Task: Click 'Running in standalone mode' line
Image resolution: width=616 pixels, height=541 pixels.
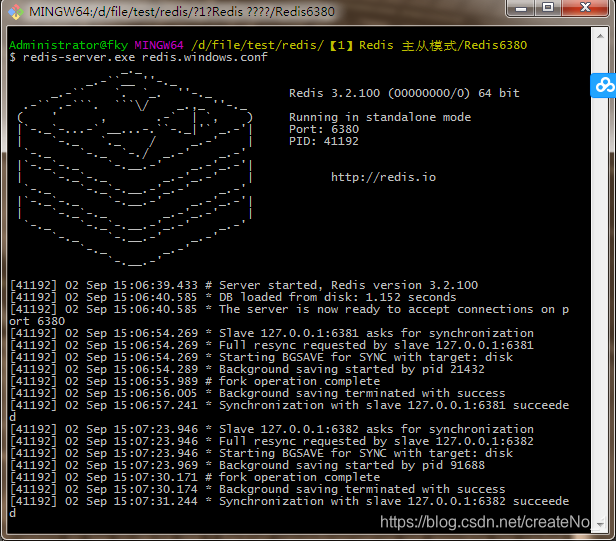Action: (x=380, y=117)
